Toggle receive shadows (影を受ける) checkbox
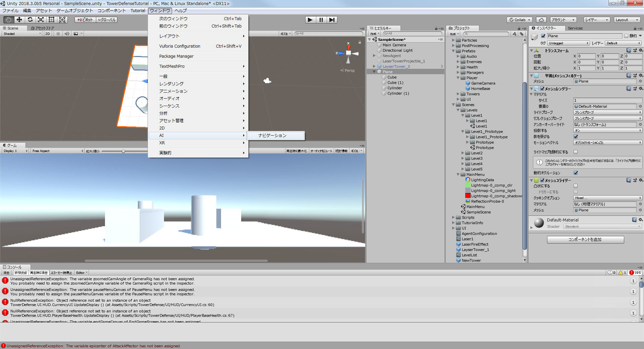This screenshot has width=644, height=349. point(576,137)
